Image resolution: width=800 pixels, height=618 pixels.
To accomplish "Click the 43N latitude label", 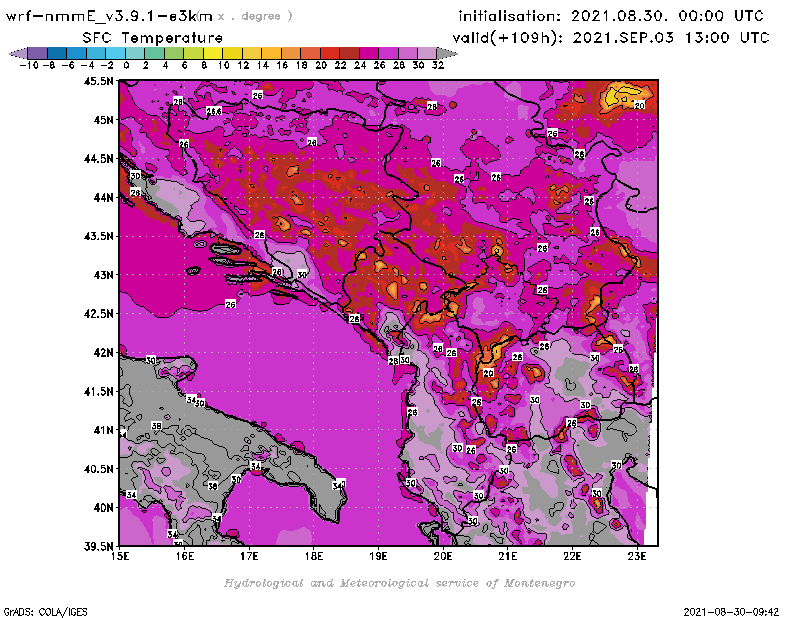I will (x=103, y=275).
